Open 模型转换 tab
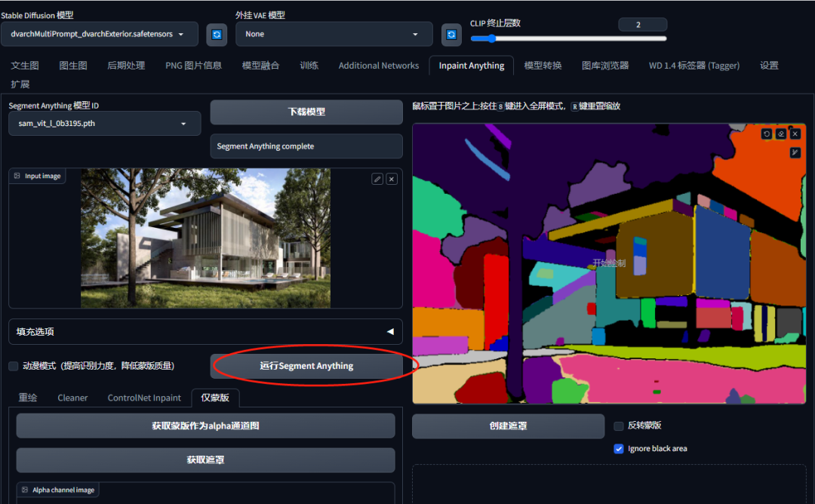Viewport: 815px width, 504px height. pyautogui.click(x=543, y=66)
